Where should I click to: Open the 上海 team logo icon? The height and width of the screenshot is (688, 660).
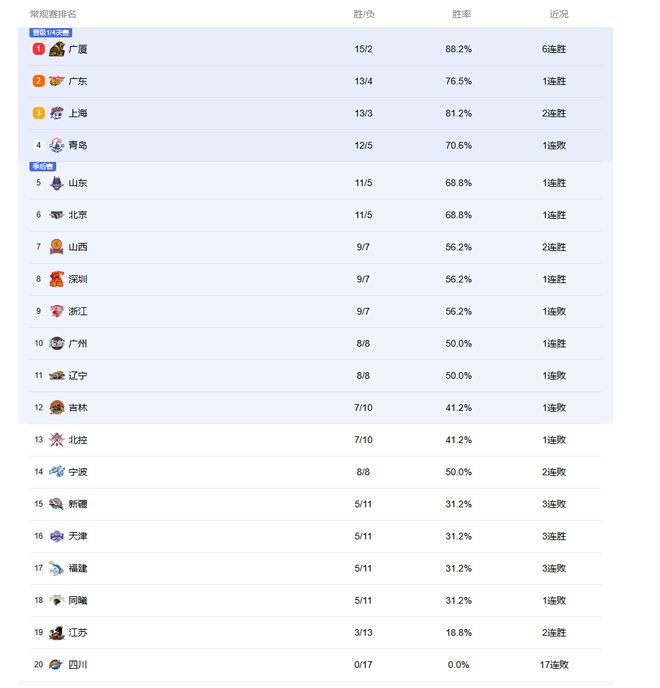click(x=57, y=113)
